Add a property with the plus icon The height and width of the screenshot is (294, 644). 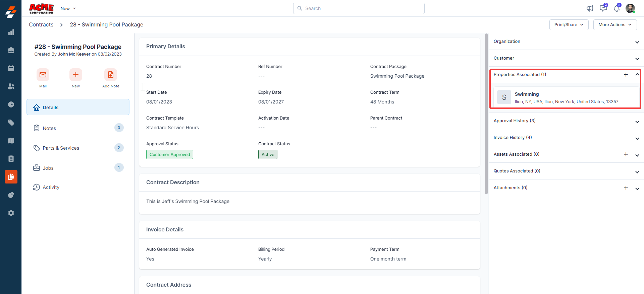pyautogui.click(x=626, y=75)
